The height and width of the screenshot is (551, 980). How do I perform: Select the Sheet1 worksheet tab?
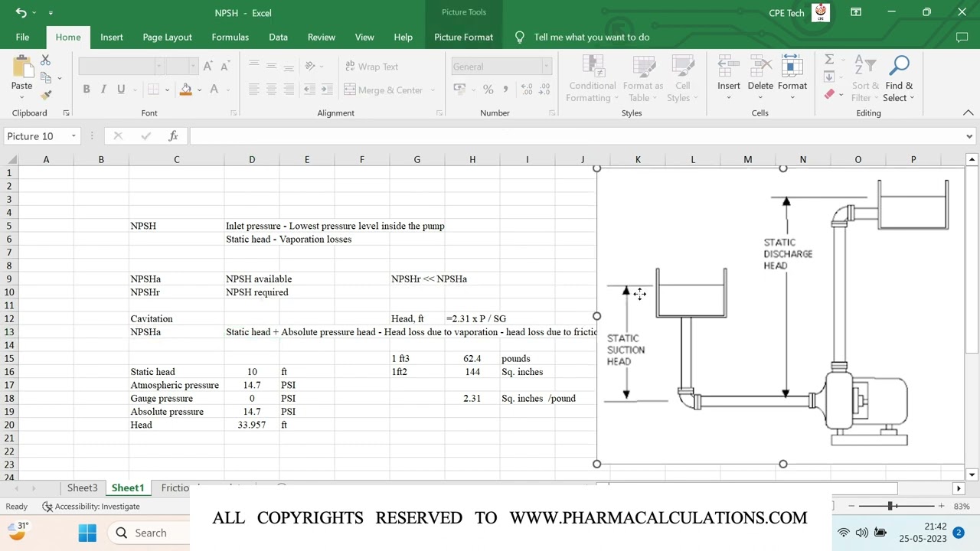pyautogui.click(x=128, y=488)
